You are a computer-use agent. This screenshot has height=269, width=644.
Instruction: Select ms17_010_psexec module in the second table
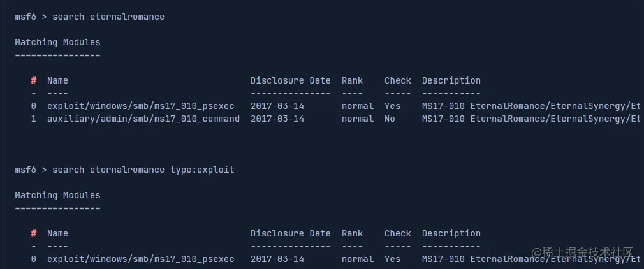pos(140,259)
